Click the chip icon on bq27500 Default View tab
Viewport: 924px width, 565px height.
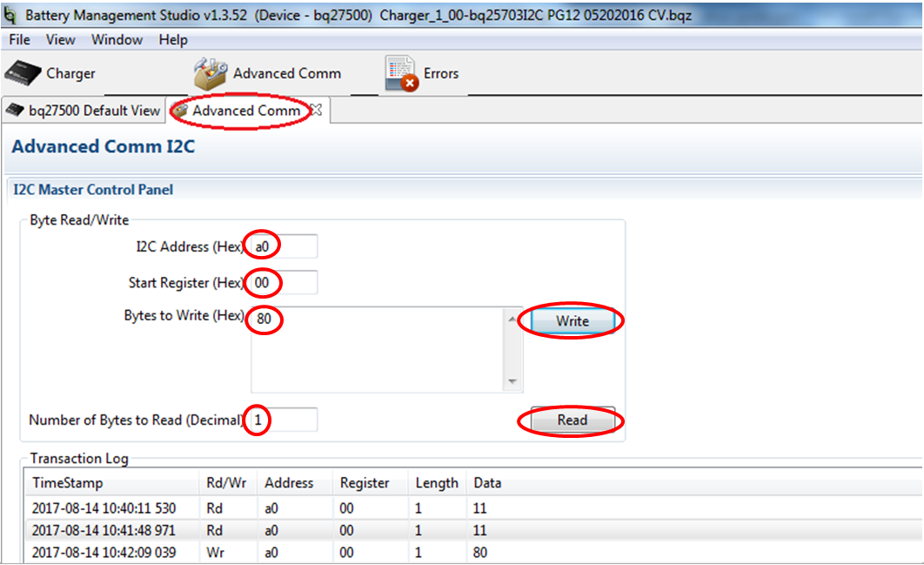[x=13, y=110]
